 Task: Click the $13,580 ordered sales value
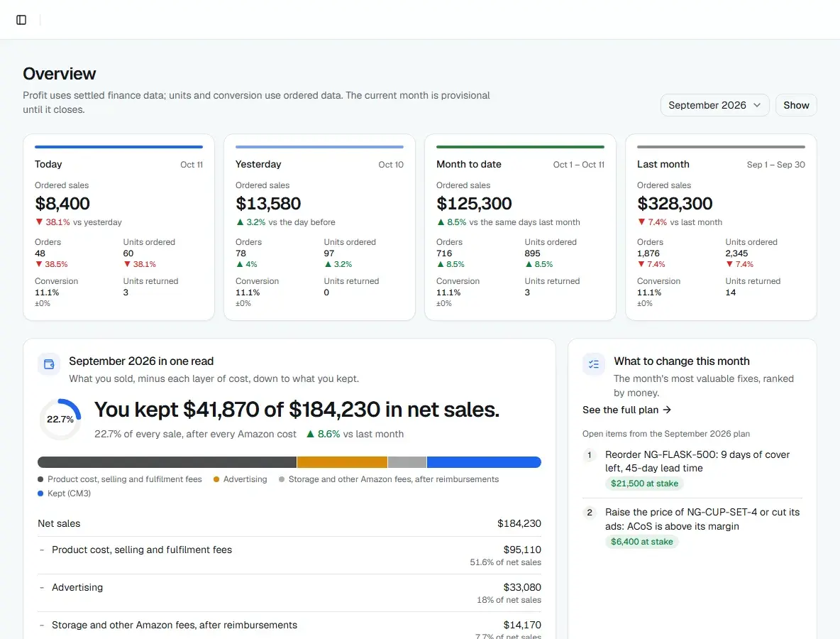[268, 204]
